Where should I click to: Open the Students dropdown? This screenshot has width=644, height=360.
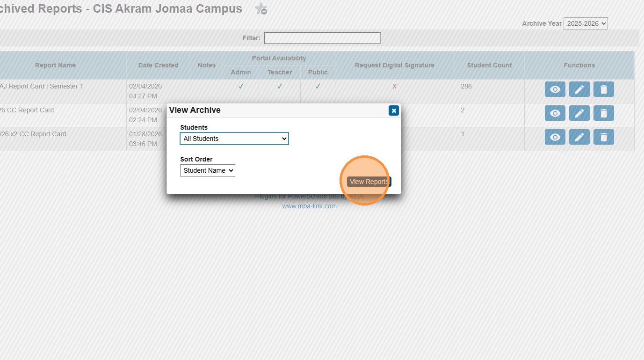(x=234, y=139)
